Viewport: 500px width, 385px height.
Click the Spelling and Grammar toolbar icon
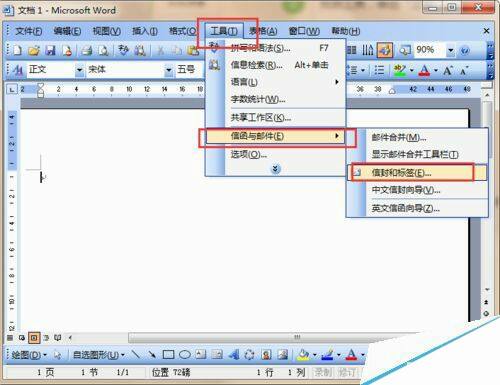[x=124, y=50]
